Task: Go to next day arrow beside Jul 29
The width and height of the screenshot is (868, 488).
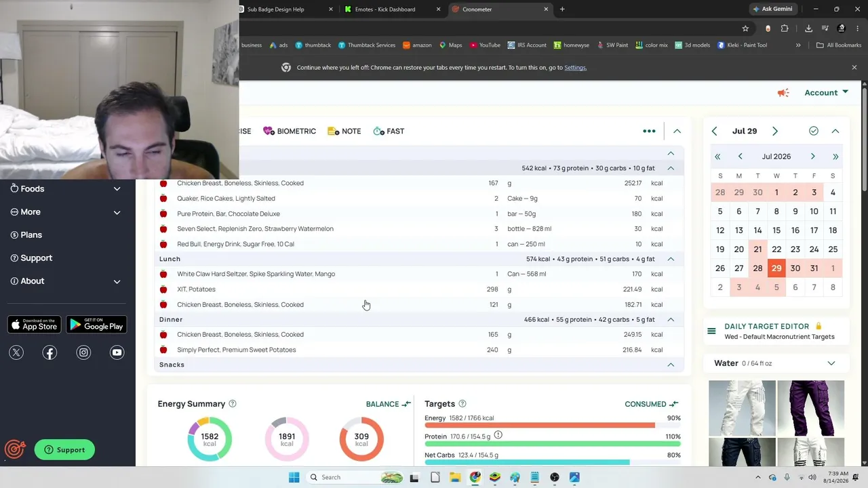Action: (775, 131)
